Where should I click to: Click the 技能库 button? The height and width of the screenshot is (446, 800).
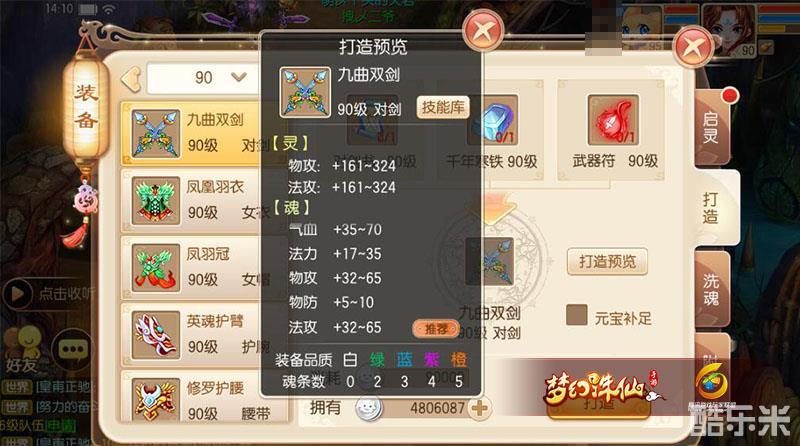(x=443, y=107)
